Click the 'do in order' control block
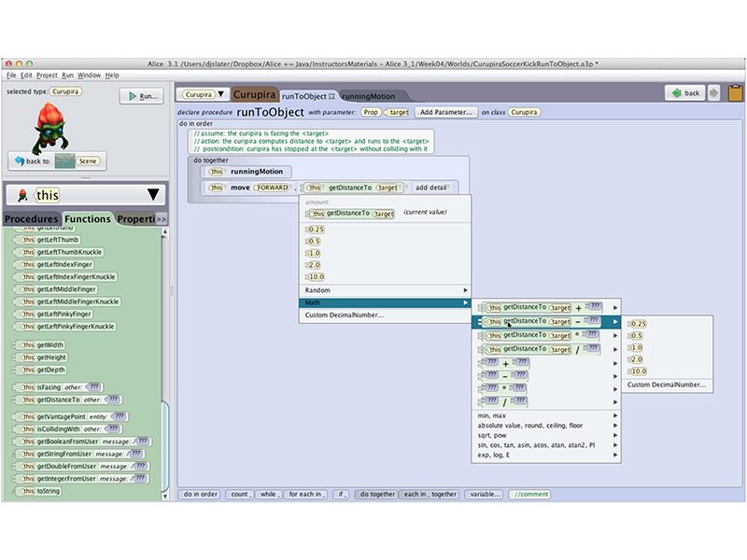Screen dimensions: 747x560 (201, 495)
